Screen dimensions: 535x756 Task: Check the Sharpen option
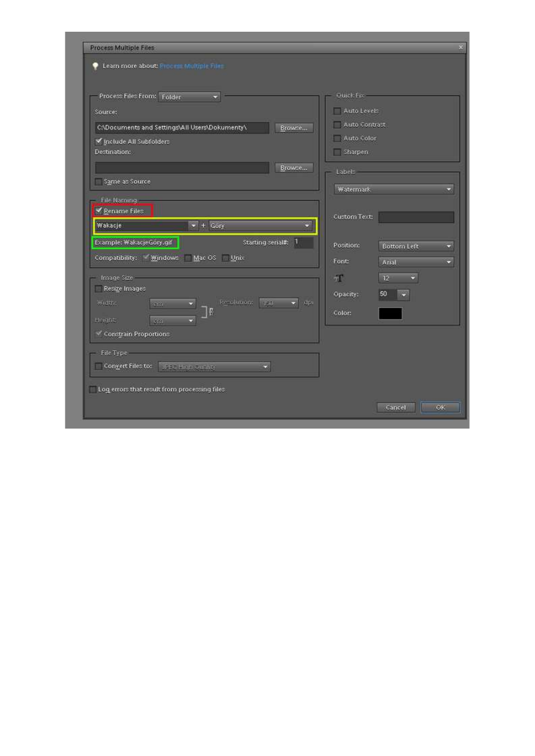[337, 152]
